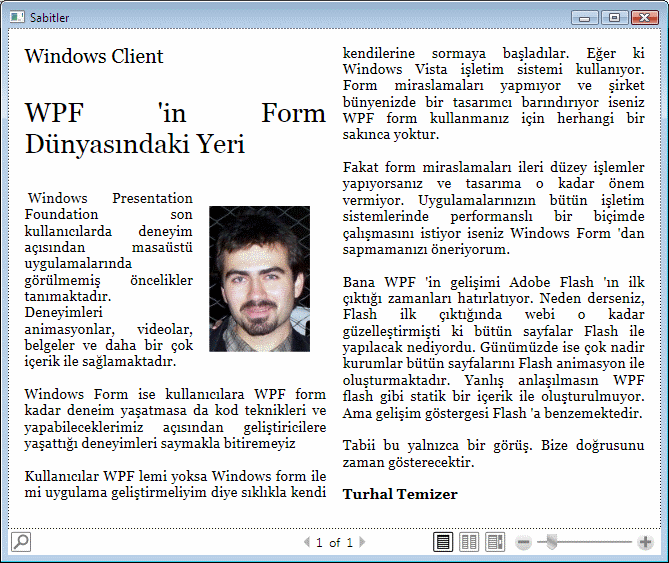The height and width of the screenshot is (563, 669).
Task: Switch to two page view mode
Action: [469, 542]
